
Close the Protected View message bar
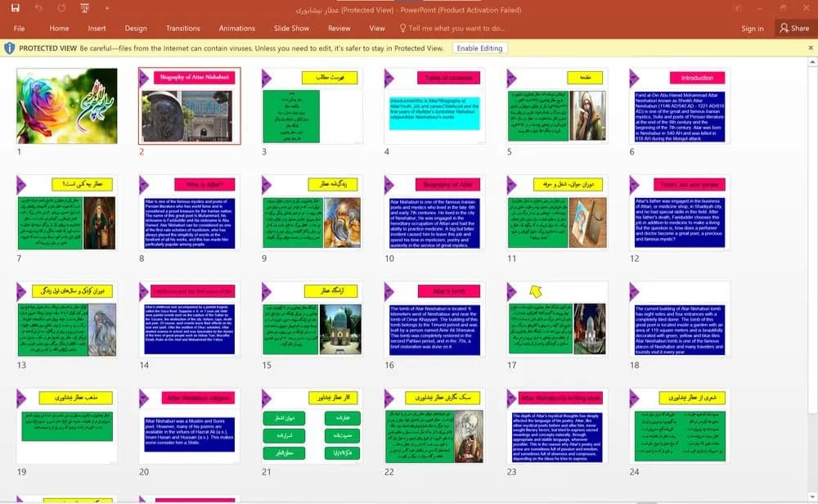coord(811,48)
